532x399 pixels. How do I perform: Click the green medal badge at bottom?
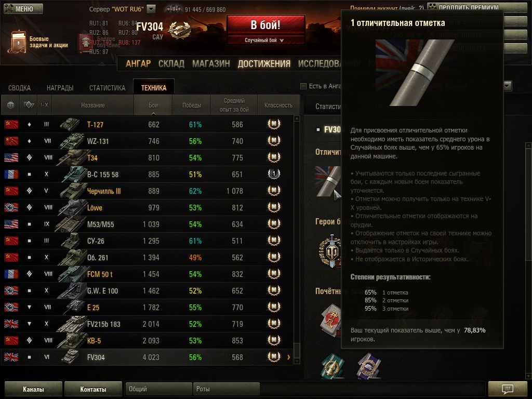coord(332,366)
